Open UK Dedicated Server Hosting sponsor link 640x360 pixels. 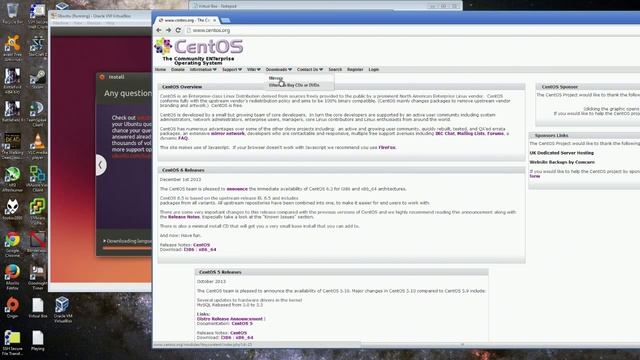click(562, 153)
